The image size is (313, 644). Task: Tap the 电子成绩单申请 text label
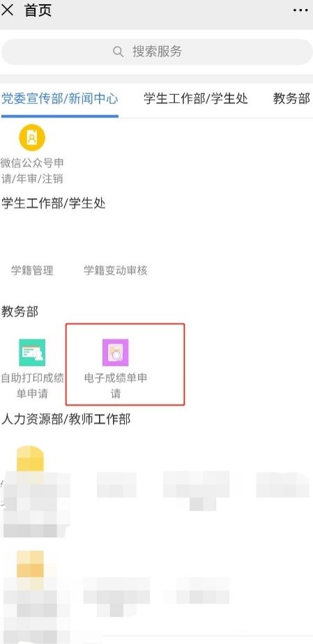(x=116, y=385)
